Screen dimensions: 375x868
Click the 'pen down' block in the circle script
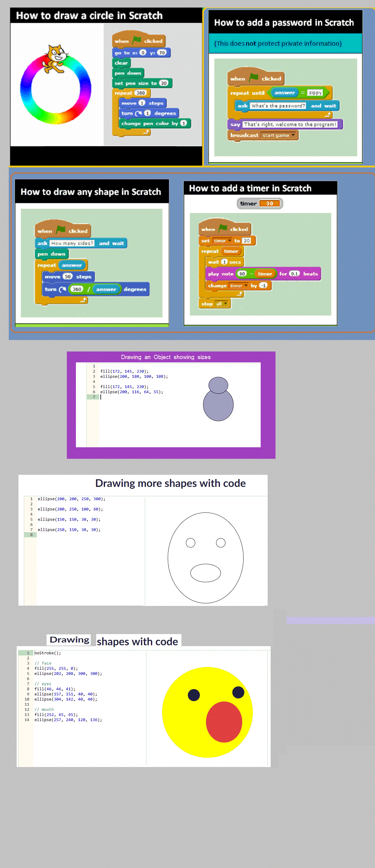[x=128, y=73]
